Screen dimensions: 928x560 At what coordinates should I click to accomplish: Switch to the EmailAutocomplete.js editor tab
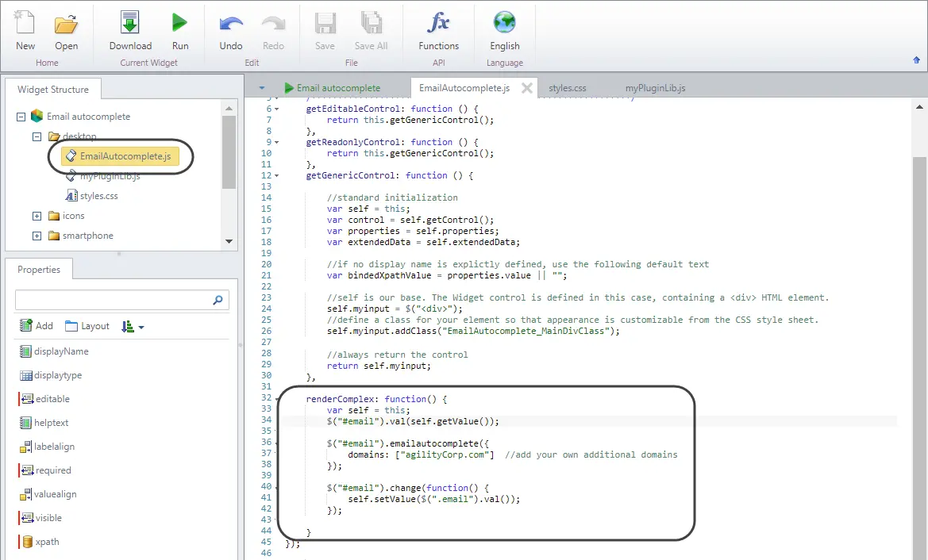click(464, 87)
